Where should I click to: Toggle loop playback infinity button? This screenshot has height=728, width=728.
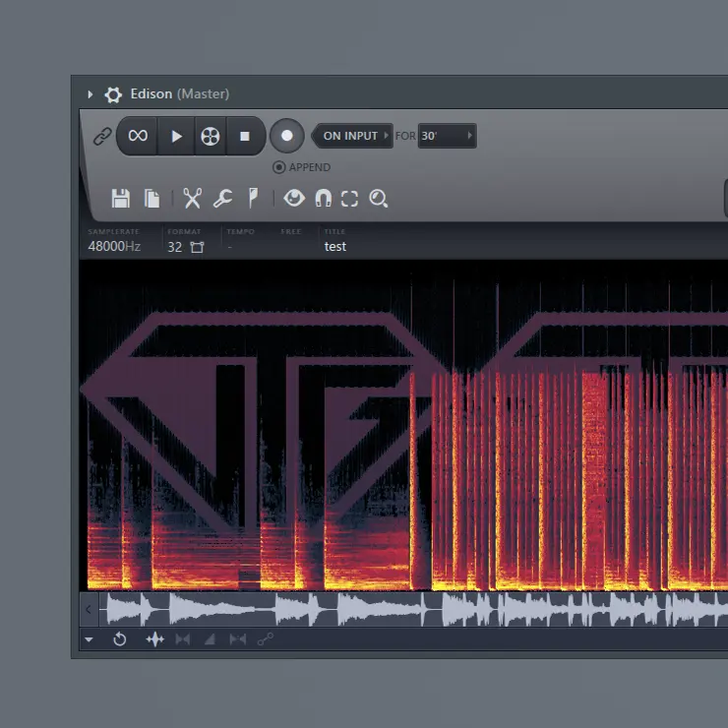coord(138,136)
